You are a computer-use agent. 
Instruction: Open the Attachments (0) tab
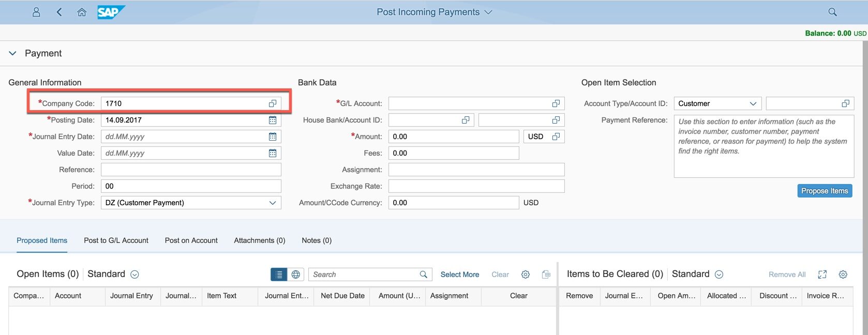point(259,240)
